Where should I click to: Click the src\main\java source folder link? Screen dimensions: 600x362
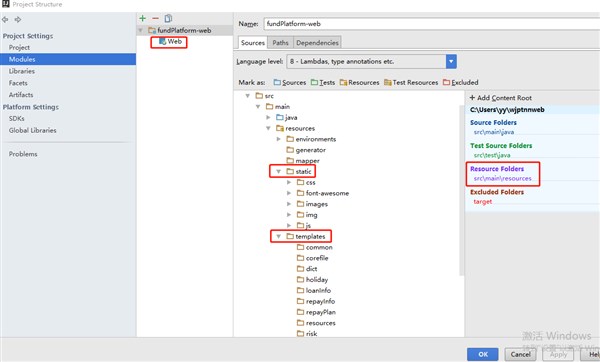coord(494,132)
